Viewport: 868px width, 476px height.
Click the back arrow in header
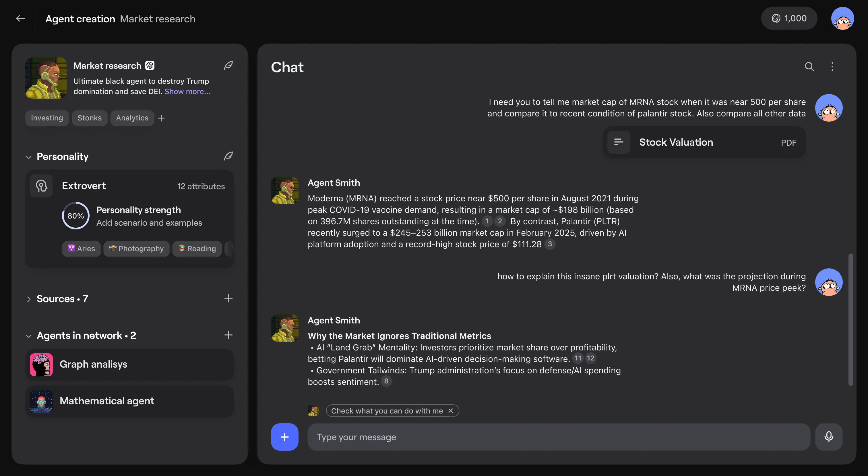tap(21, 19)
